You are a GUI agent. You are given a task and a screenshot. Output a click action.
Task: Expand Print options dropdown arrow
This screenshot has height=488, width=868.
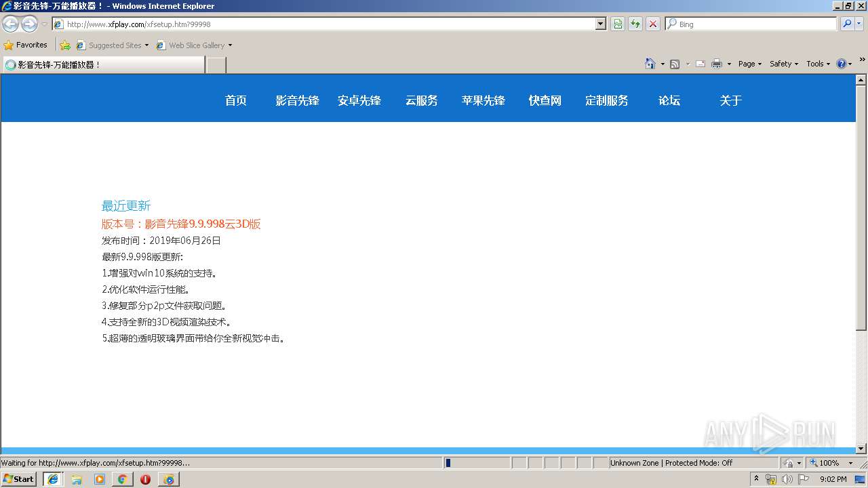(x=729, y=64)
